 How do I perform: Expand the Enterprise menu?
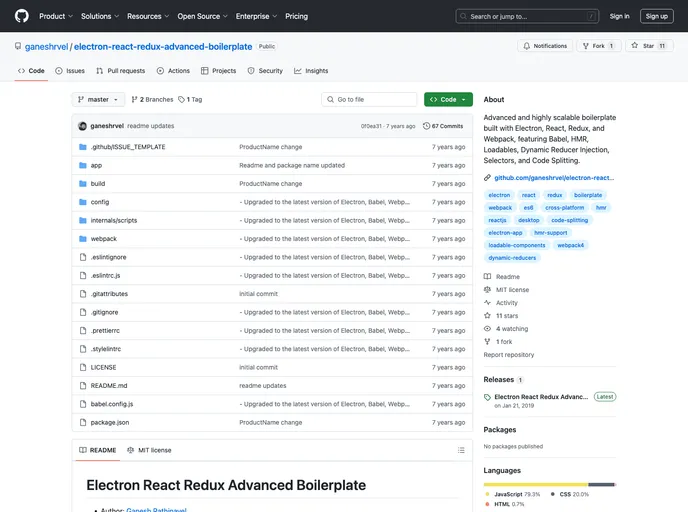tap(256, 16)
